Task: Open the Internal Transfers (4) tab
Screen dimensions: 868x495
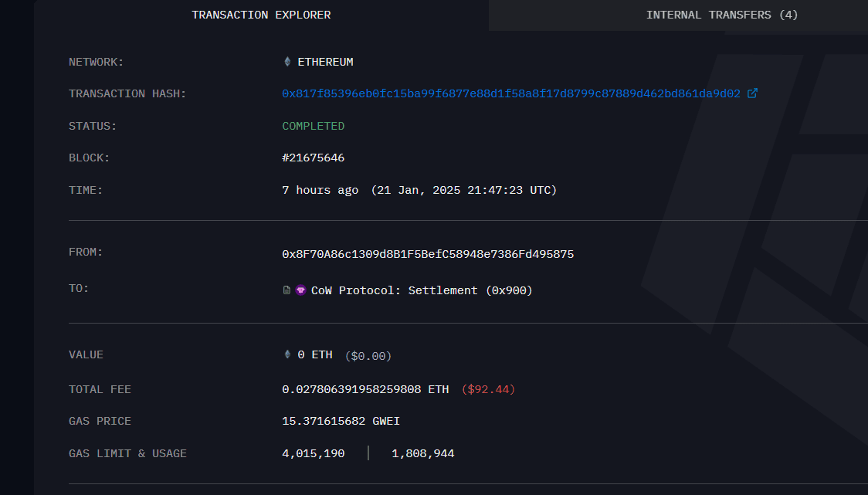Action: 722,15
